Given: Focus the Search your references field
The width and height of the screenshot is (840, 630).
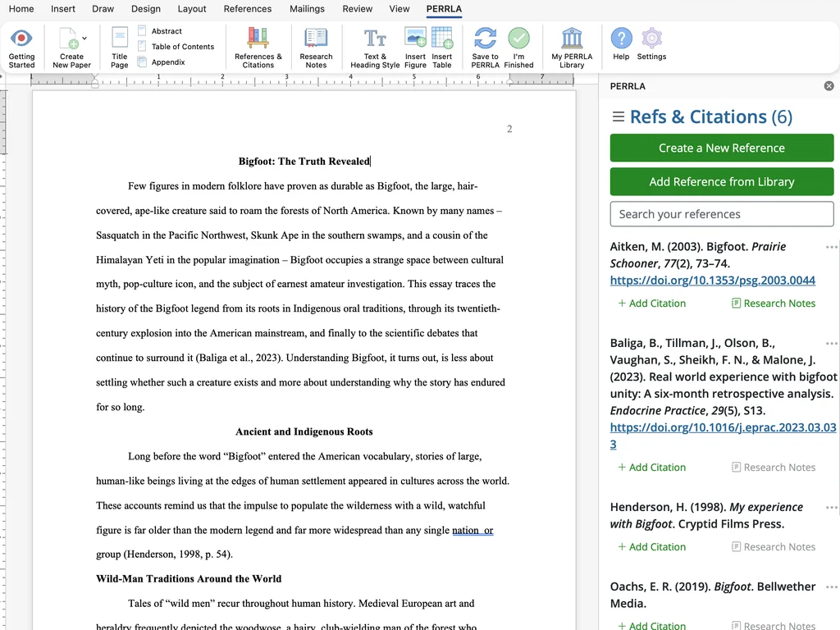Looking at the screenshot, I should [722, 214].
